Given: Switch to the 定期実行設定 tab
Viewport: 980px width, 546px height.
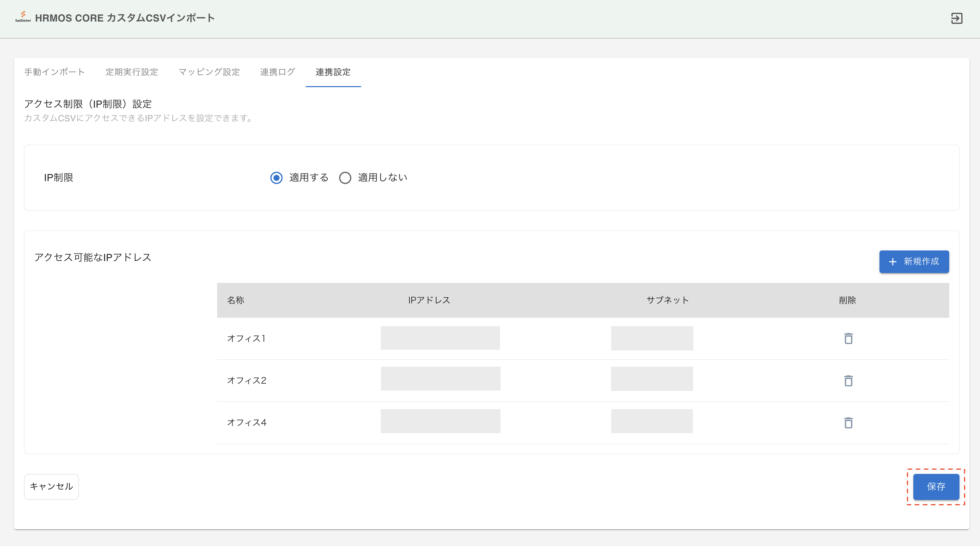Looking at the screenshot, I should pyautogui.click(x=132, y=72).
